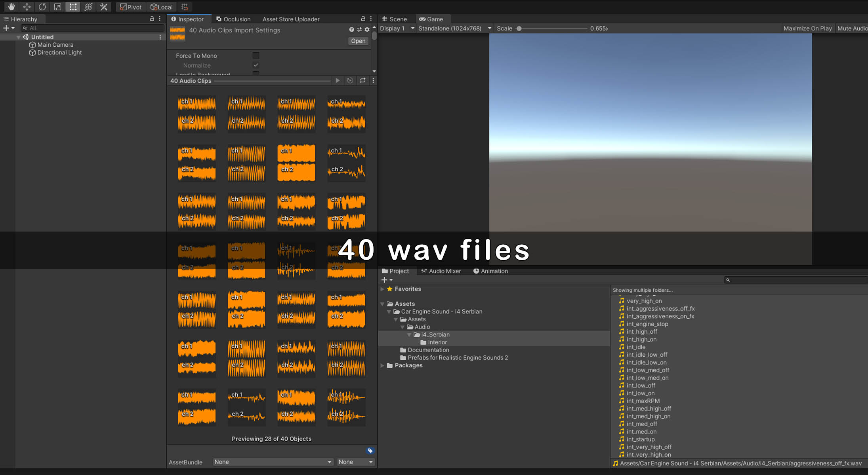868x475 pixels.
Task: Select the Rotate tool
Action: [42, 7]
